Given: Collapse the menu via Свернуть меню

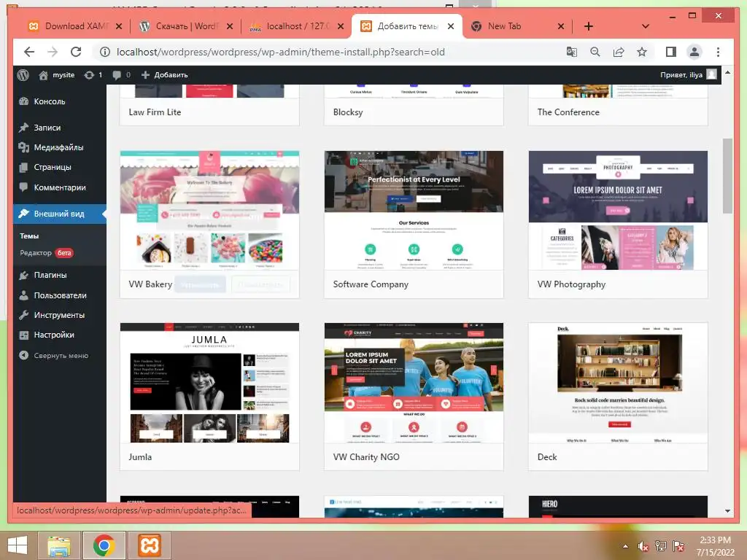Looking at the screenshot, I should point(60,355).
